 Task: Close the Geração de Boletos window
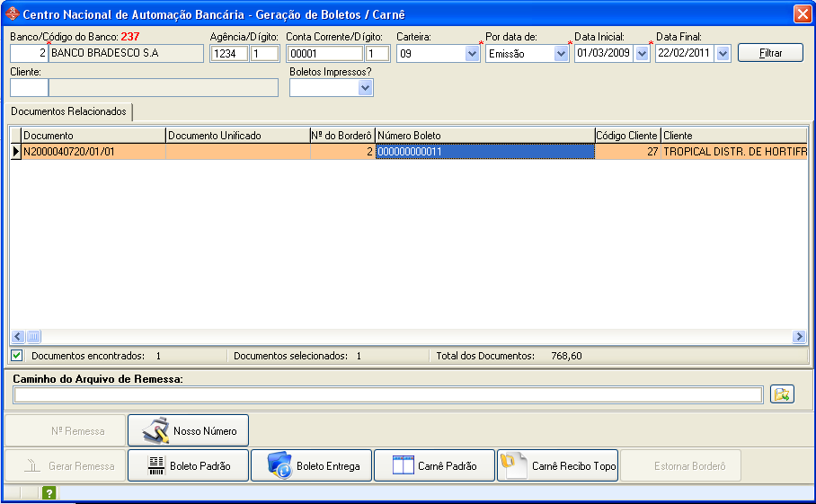(x=802, y=13)
